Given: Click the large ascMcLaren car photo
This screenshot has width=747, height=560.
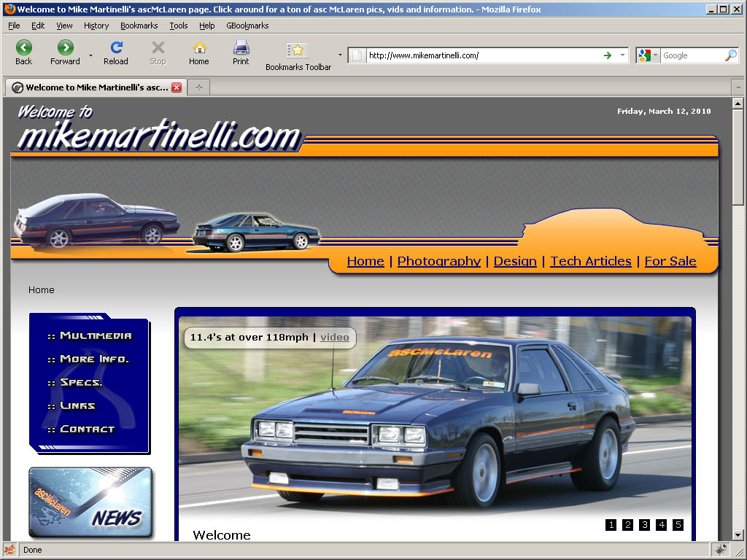Looking at the screenshot, I should 435,416.
